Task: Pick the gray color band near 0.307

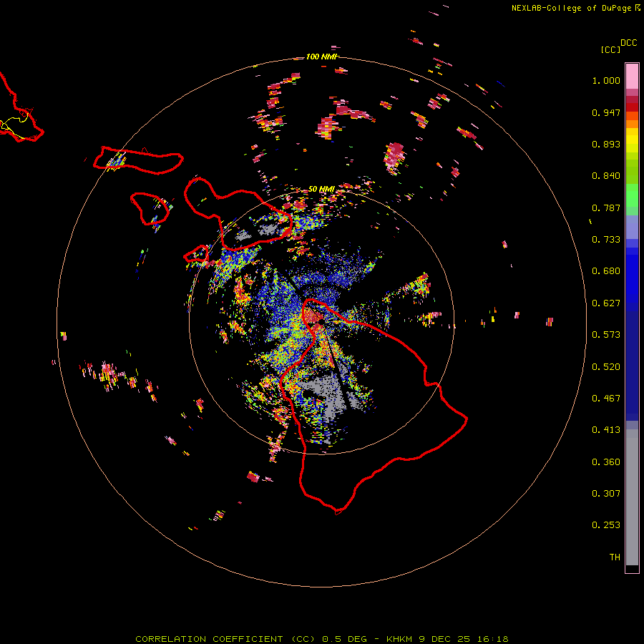Action: click(x=632, y=497)
